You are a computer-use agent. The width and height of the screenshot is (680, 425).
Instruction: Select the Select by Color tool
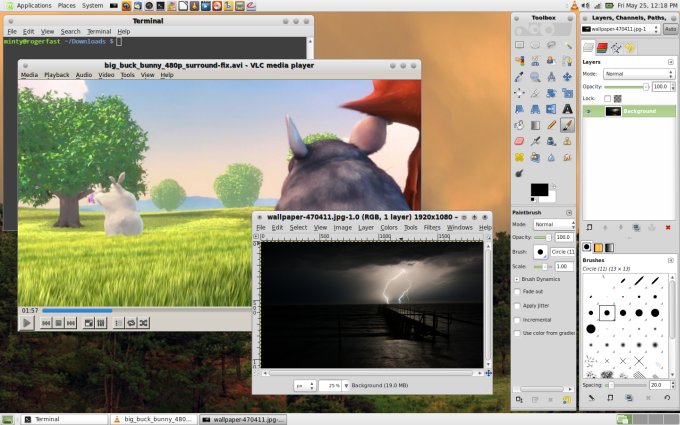tap(519, 61)
